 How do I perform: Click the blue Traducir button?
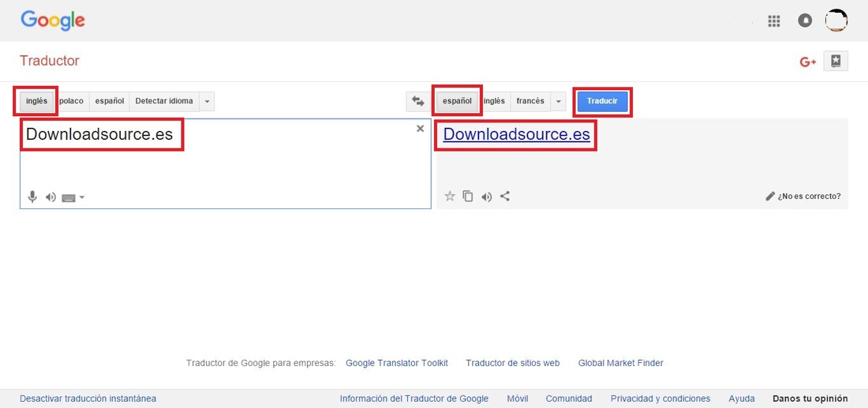(x=602, y=101)
